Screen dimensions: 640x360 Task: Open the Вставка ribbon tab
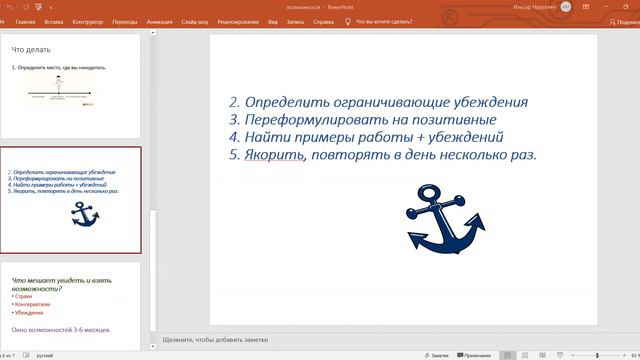[54, 22]
